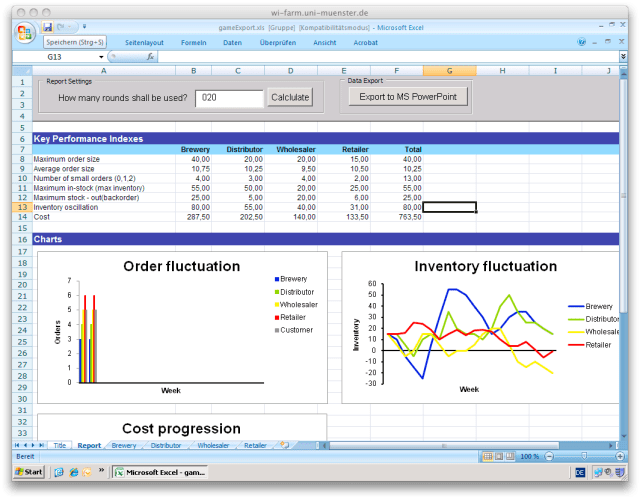Click the Retailer Average order size 10,50

click(344, 169)
